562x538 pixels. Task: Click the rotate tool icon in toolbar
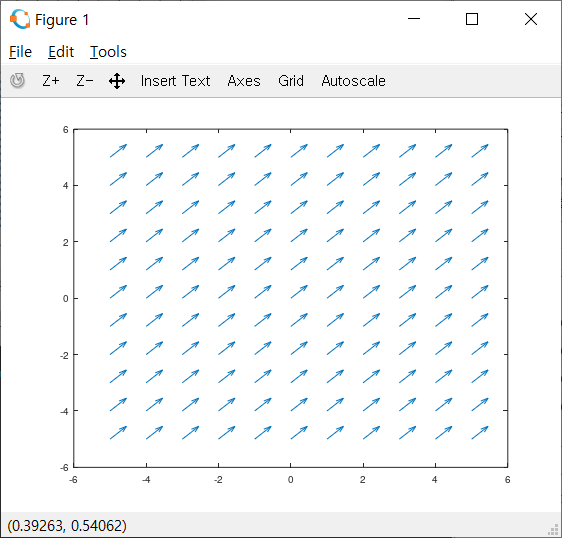[x=17, y=81]
